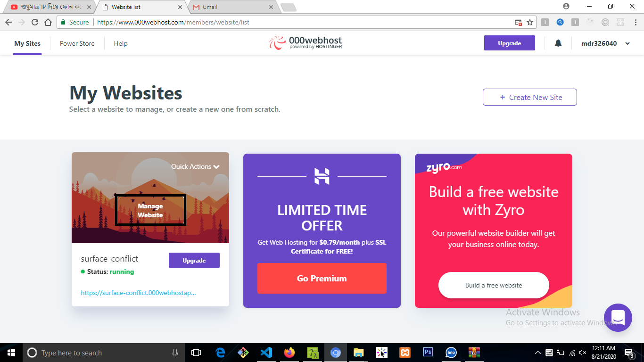Open the surface-conflict website URL link
Screen dimensions: 644x362
(x=138, y=293)
